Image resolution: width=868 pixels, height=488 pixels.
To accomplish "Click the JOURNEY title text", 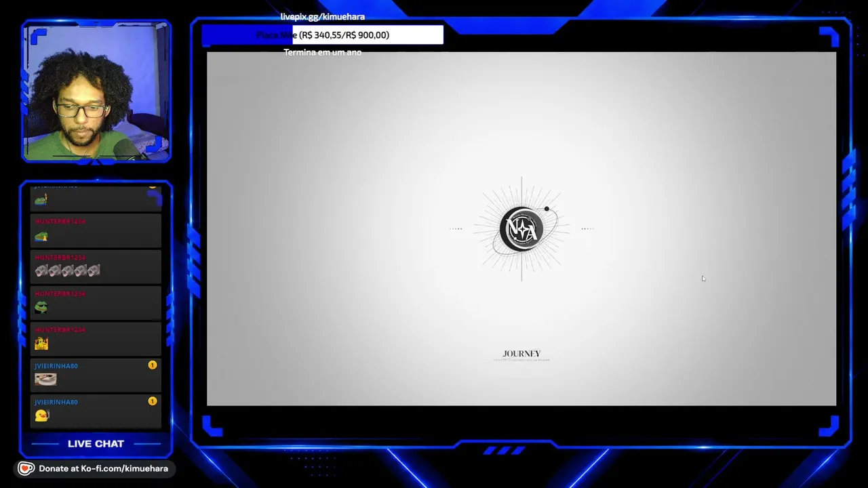I will 521,354.
